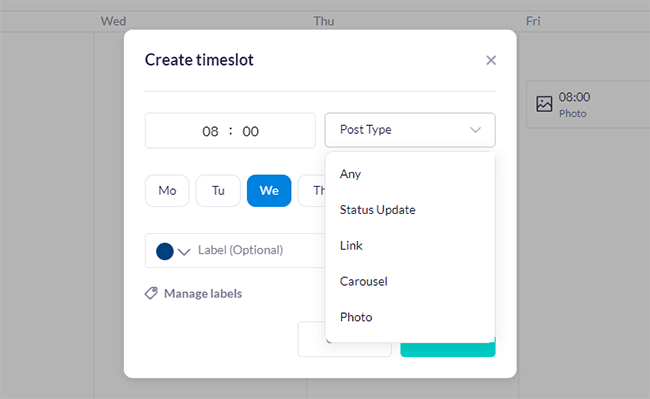The width and height of the screenshot is (650, 399).
Task: Expand the label color chevron
Action: [x=184, y=251]
